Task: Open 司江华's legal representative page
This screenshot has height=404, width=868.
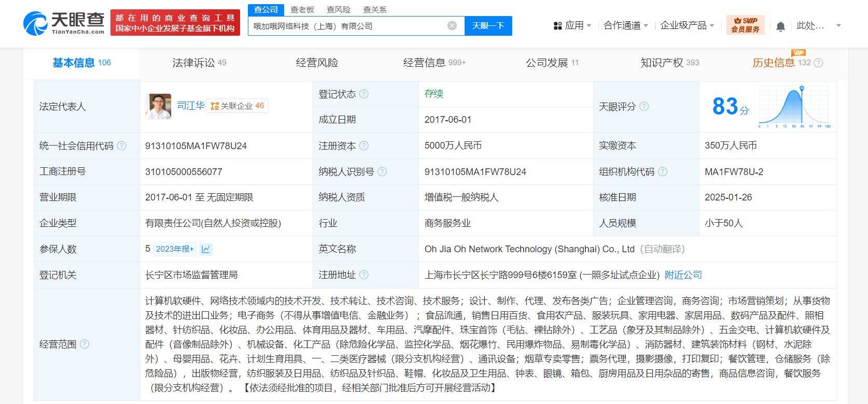Action: 191,106
